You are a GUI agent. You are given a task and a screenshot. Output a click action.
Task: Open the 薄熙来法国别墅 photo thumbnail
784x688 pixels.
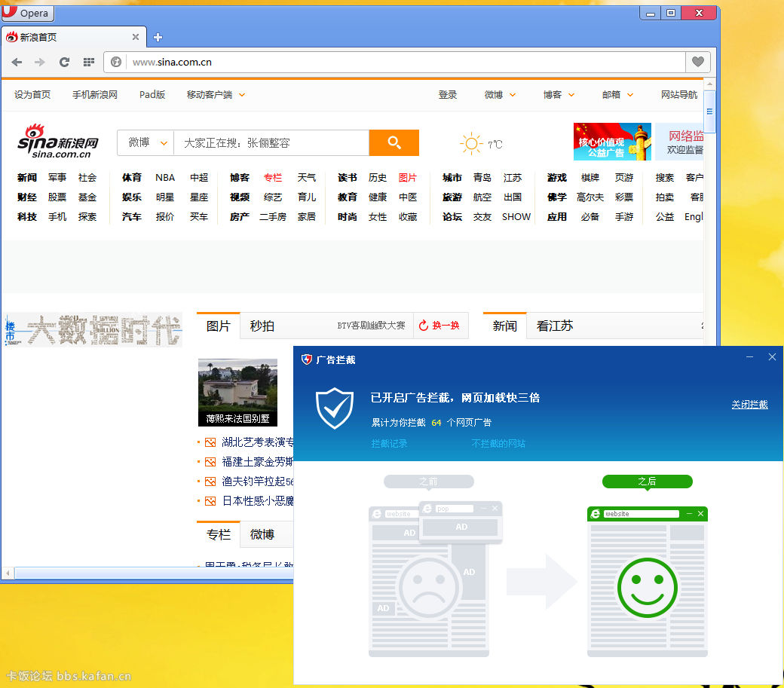237,392
